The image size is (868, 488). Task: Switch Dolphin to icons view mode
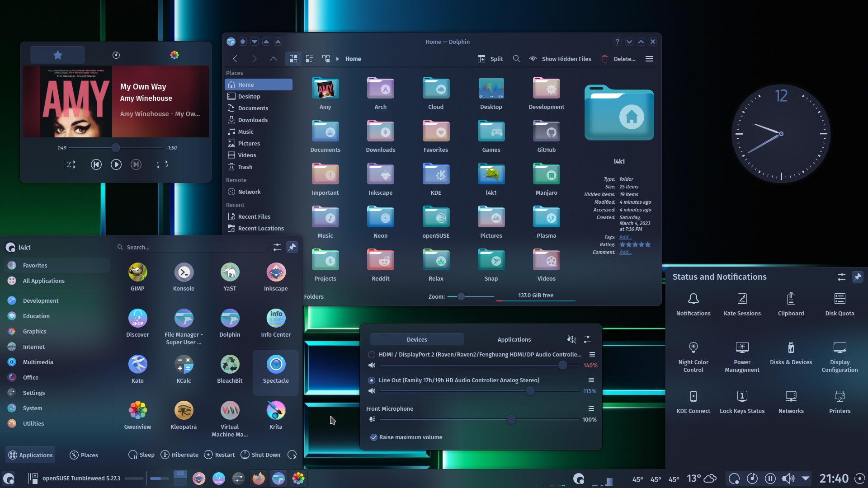coord(293,59)
